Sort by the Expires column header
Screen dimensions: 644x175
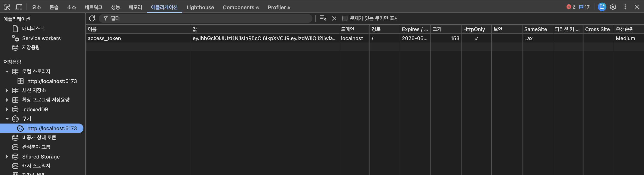click(415, 29)
